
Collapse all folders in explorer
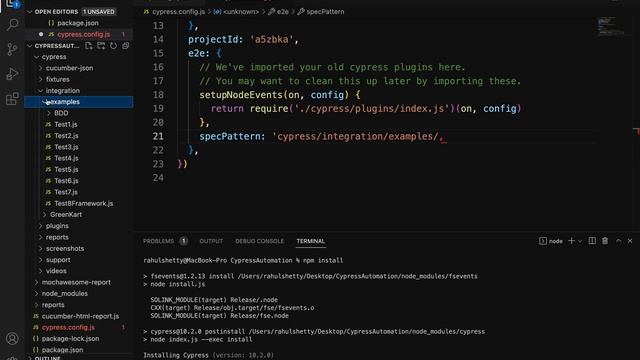[126, 46]
